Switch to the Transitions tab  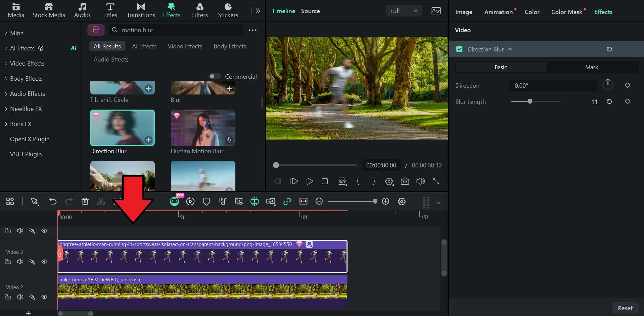(x=141, y=10)
